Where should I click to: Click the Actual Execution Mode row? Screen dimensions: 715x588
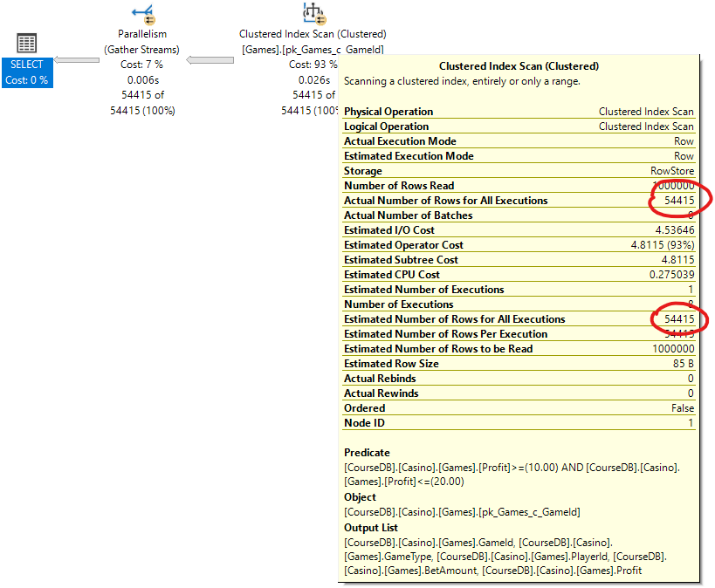[519, 140]
